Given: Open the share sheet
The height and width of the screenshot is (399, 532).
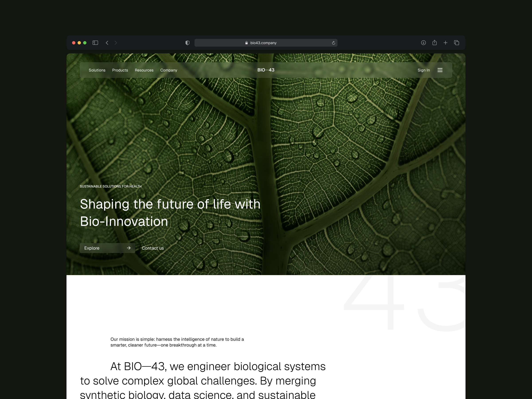Looking at the screenshot, I should tap(435, 43).
